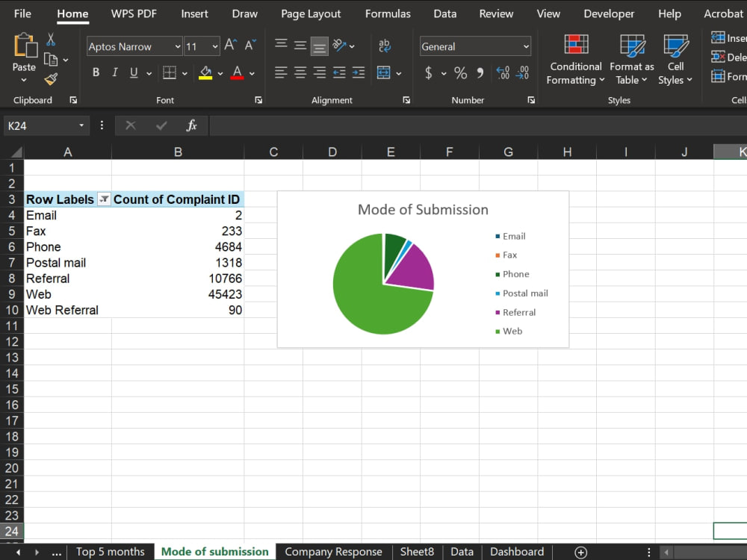Click Merge & Center icon

[x=383, y=72]
